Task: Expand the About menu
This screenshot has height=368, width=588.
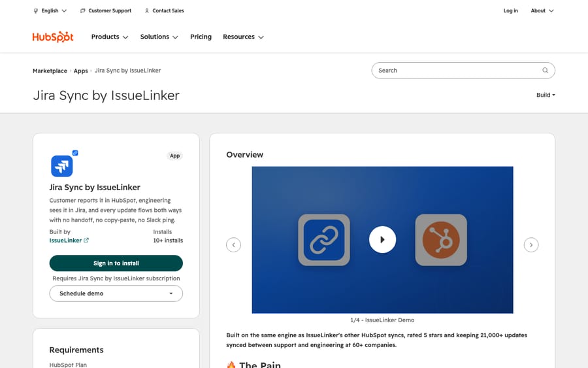Action: coord(542,11)
